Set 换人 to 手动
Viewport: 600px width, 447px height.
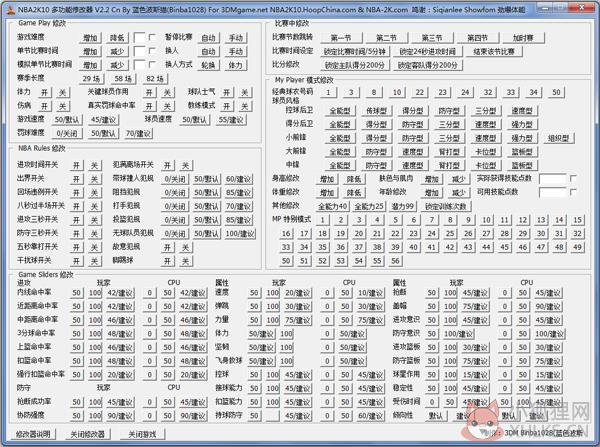(236, 52)
